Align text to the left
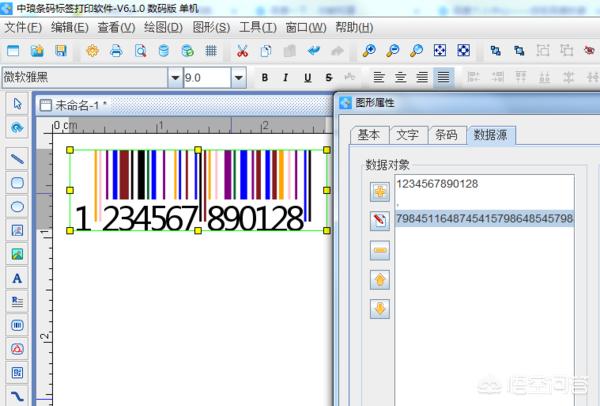Viewport: 600px width, 406px height. [379, 78]
